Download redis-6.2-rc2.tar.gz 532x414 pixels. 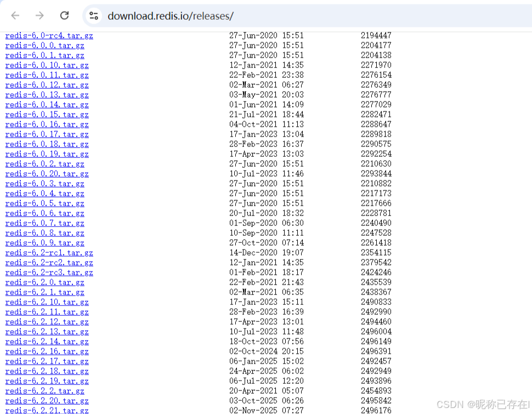tap(49, 263)
